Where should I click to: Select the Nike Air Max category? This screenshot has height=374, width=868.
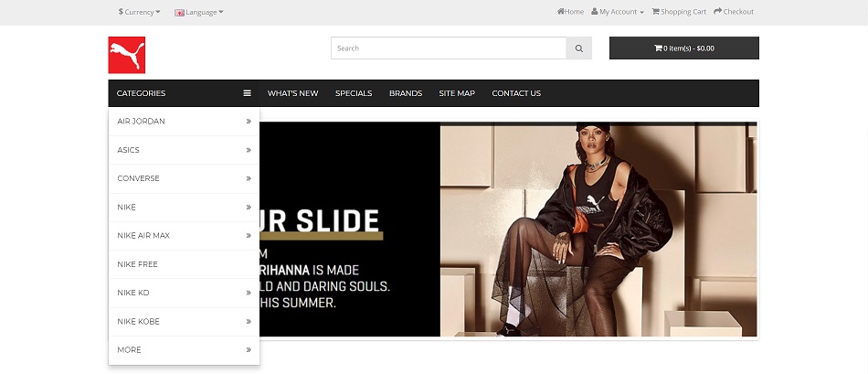click(143, 236)
